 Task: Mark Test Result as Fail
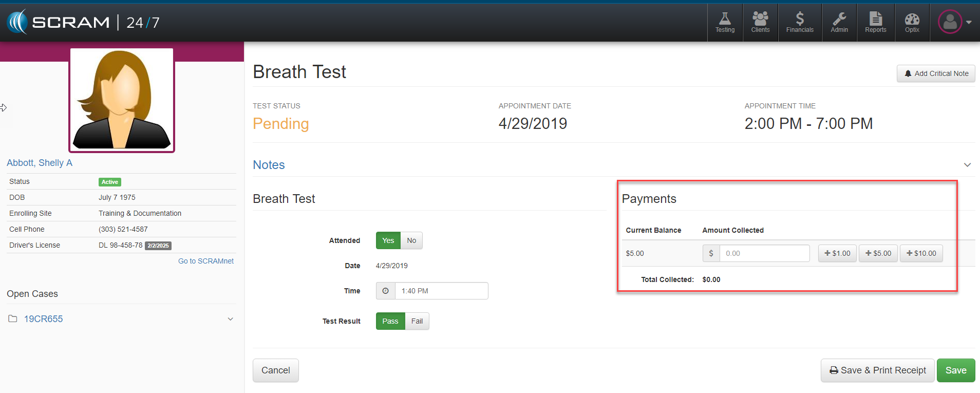tap(417, 321)
